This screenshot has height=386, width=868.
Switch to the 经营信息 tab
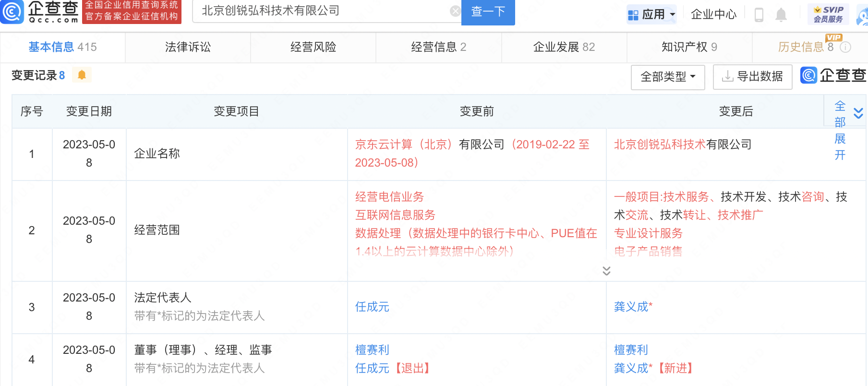click(438, 47)
